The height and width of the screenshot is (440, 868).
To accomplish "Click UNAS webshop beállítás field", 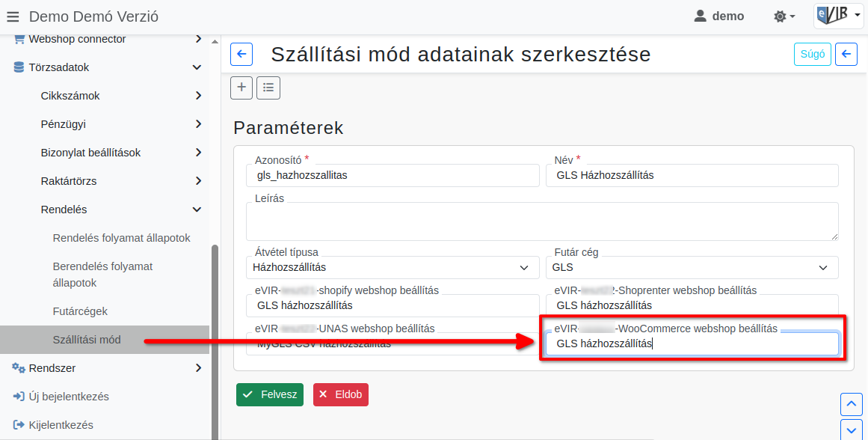I will (393, 343).
